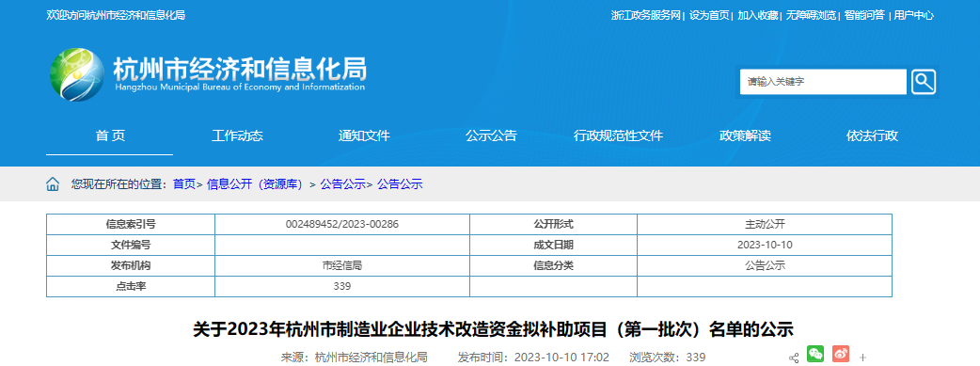Click 来源：杭州市经济和信息化局 text
980x366 pixels.
point(354,358)
